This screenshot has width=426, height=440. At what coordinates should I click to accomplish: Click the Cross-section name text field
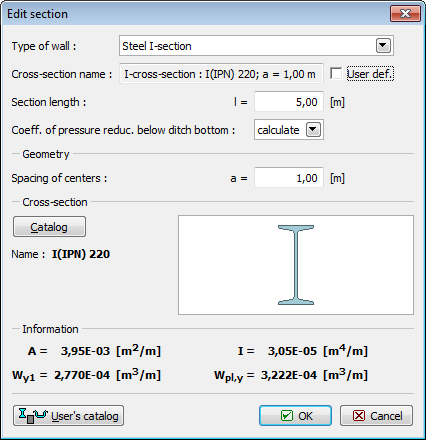tap(221, 74)
